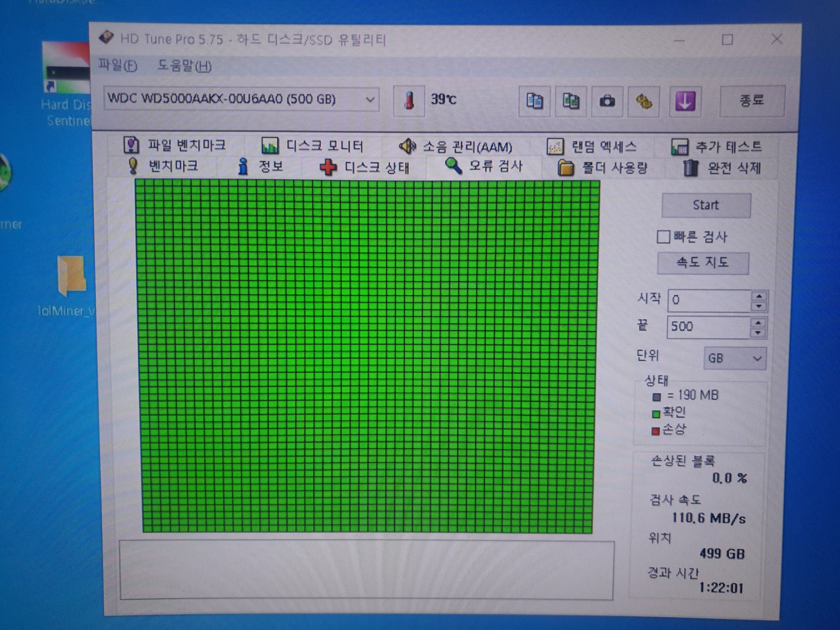Close the HD Tune Pro window

point(777,39)
